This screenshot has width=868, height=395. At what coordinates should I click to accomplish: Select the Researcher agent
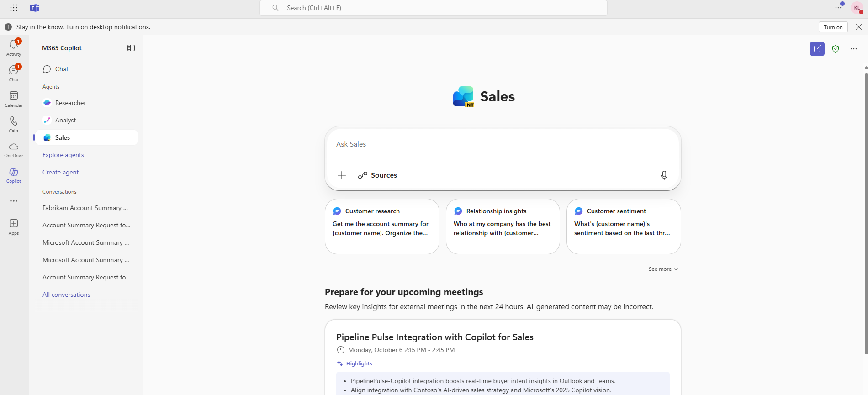[86, 103]
